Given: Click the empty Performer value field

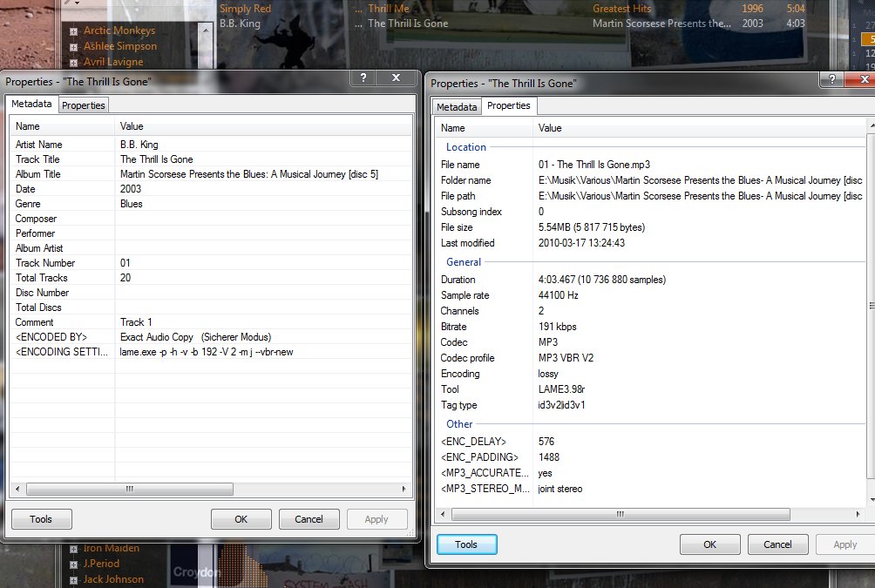Looking at the screenshot, I should pos(263,233).
